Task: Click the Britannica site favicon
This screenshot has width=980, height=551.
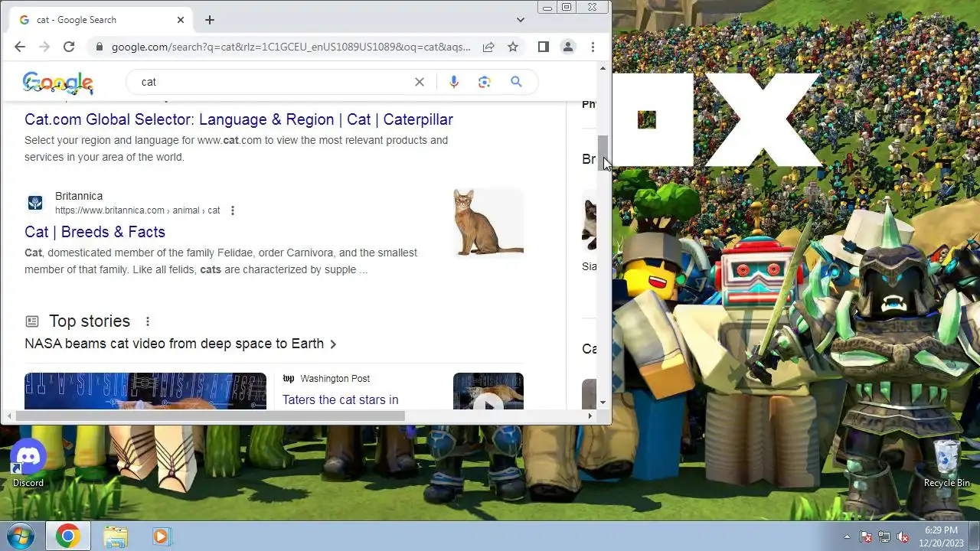Action: [x=35, y=203]
